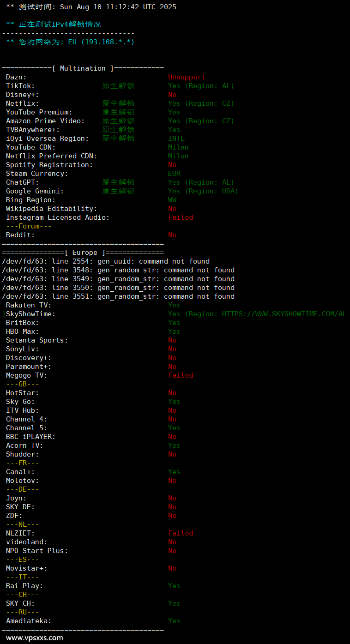Image resolution: width=350 pixels, height=644 pixels.
Task: Select 'Milan' on the YouTube CDN row
Action: pyautogui.click(x=178, y=147)
